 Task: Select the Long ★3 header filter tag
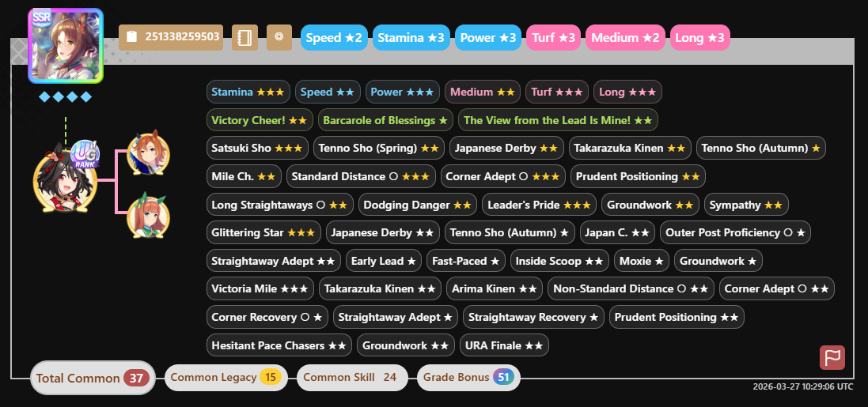pos(700,38)
